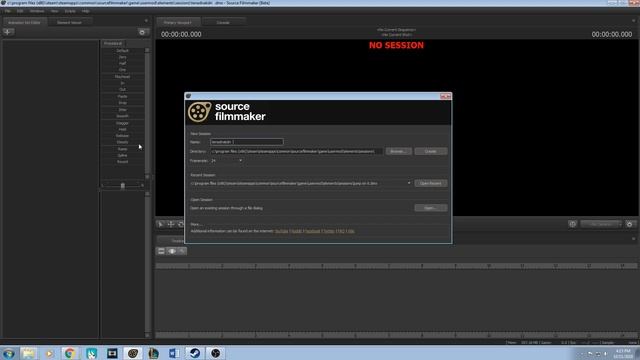The width and height of the screenshot is (640, 360).
Task: Open viewport panel options arrow
Action: [x=633, y=21]
